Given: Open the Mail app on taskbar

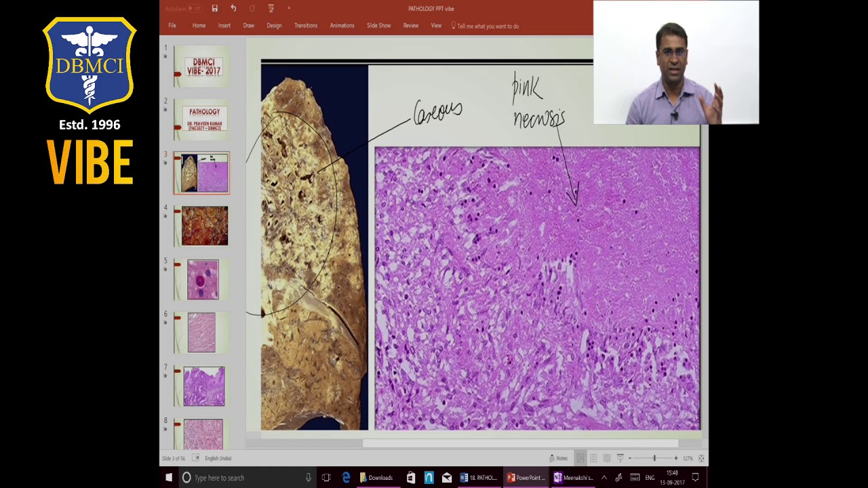Looking at the screenshot, I should click(x=447, y=478).
